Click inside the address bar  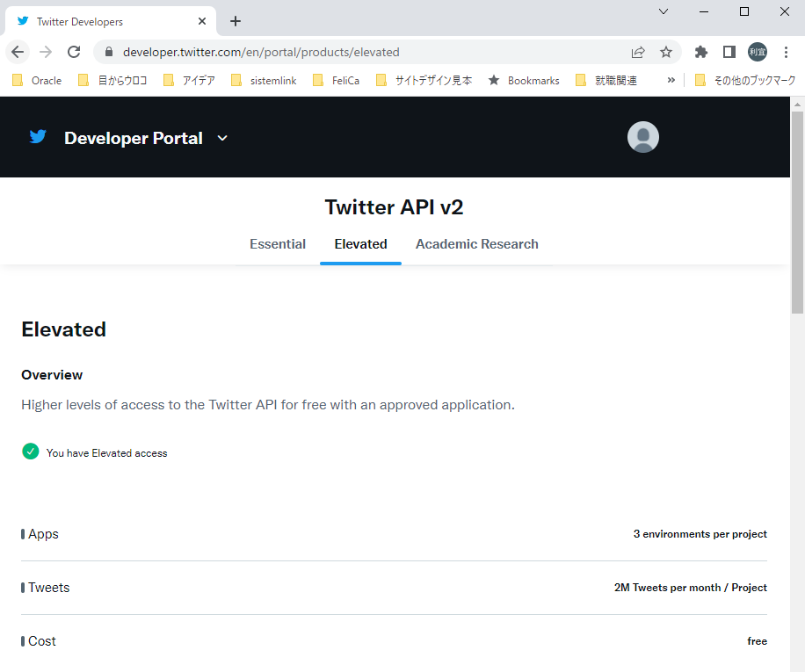[x=352, y=52]
